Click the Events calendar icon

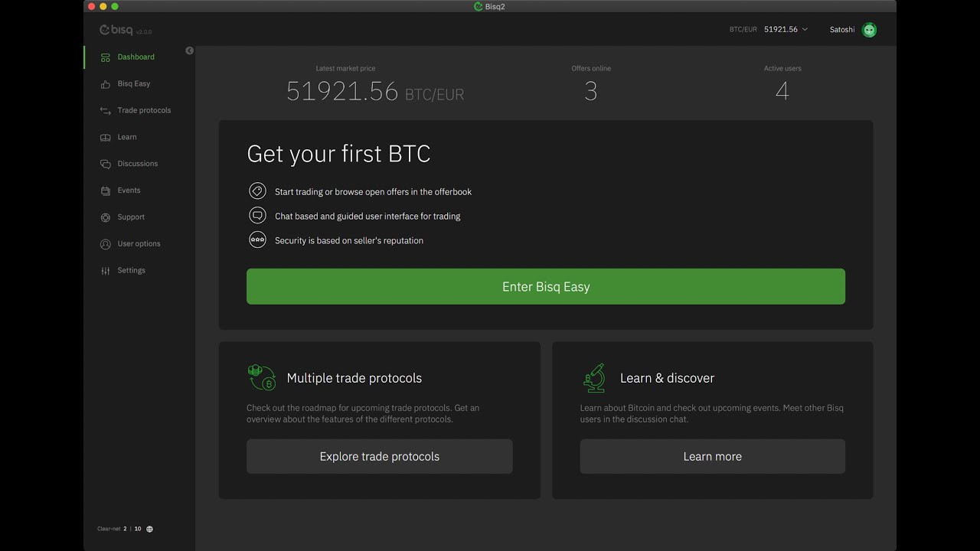106,191
